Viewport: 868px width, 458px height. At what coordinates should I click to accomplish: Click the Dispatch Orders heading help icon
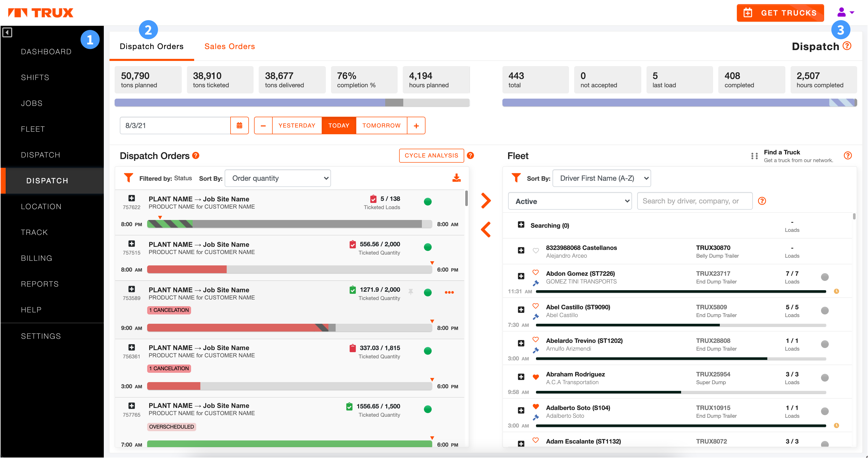[x=196, y=155]
